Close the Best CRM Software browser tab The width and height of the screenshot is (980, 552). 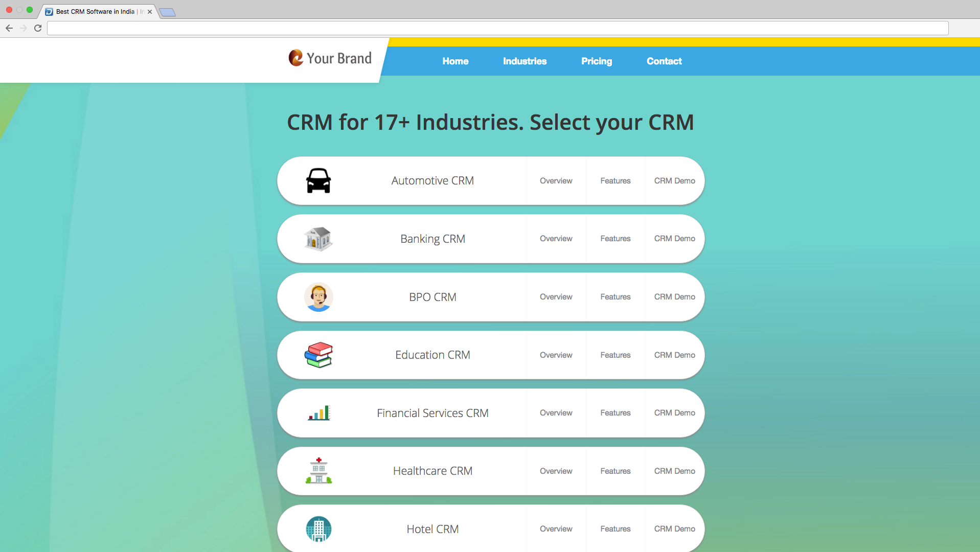(x=150, y=12)
